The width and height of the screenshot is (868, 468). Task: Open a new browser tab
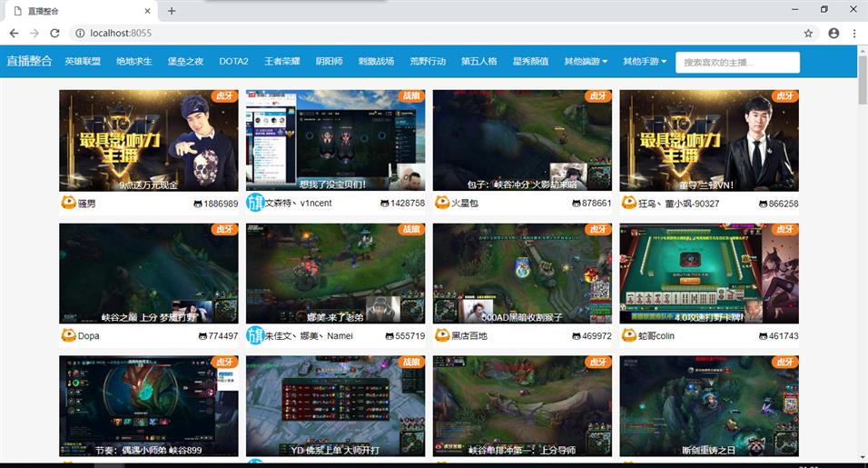(172, 11)
